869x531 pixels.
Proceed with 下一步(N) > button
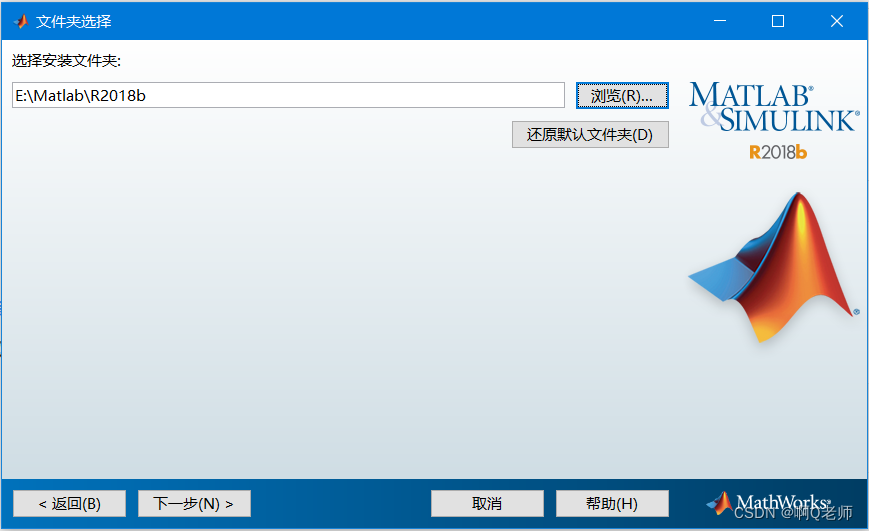point(194,503)
